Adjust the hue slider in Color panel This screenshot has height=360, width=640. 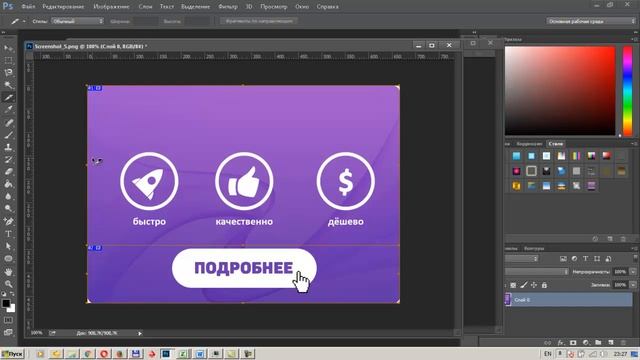click(x=627, y=91)
